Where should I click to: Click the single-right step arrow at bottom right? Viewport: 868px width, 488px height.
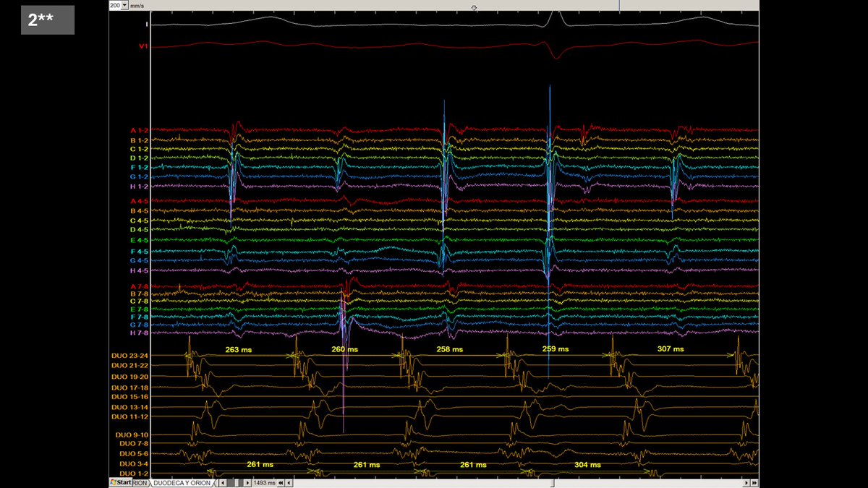pyautogui.click(x=746, y=483)
